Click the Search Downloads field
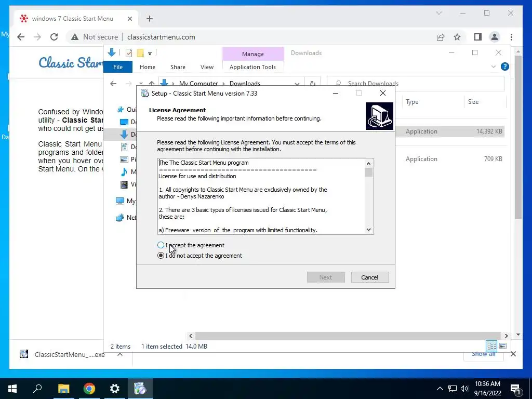 pyautogui.click(x=415, y=83)
